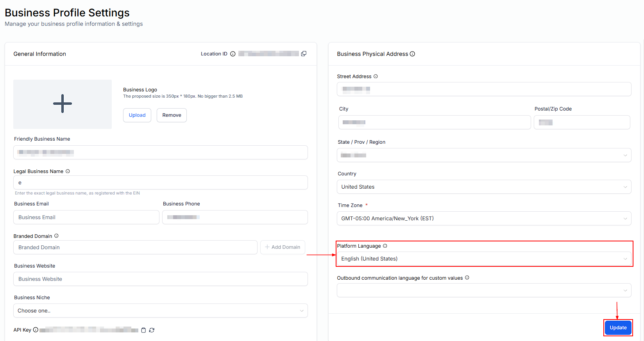
Task: Expand the Time Zone dropdown
Action: [x=484, y=218]
